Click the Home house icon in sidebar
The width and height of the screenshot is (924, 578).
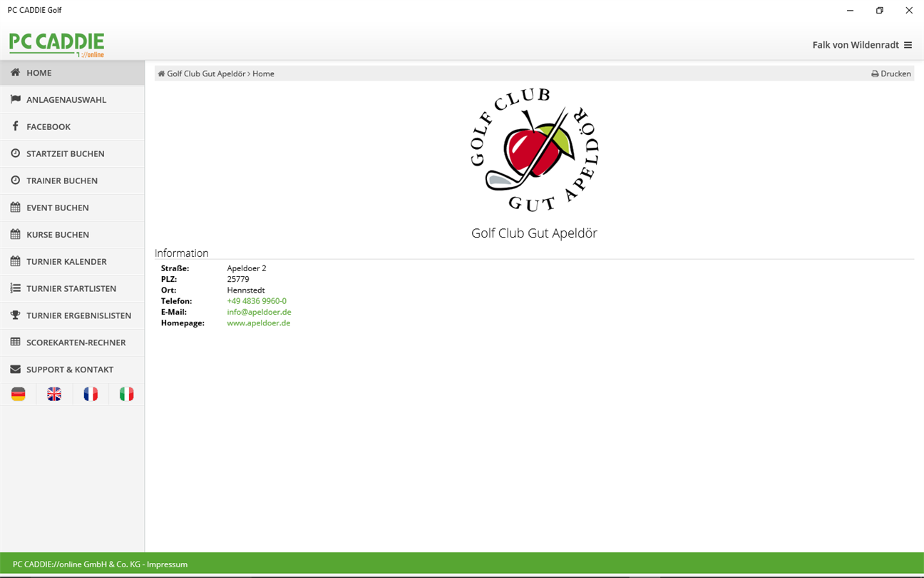(15, 72)
